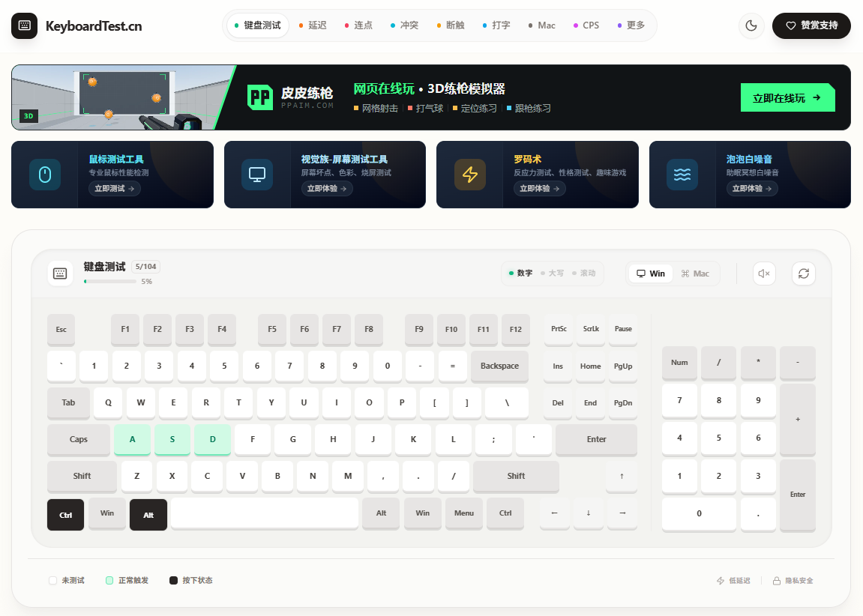
Task: Click the highlighted A key
Action: pyautogui.click(x=132, y=439)
